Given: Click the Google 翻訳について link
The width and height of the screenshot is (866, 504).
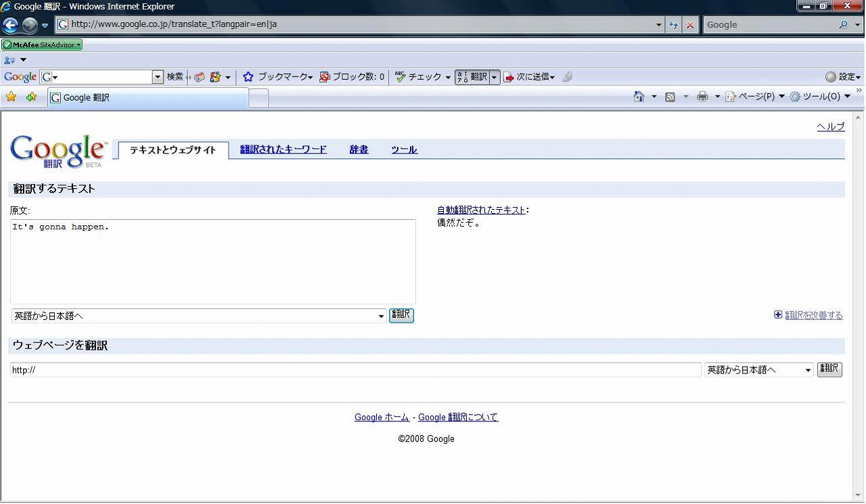Looking at the screenshot, I should click(458, 417).
